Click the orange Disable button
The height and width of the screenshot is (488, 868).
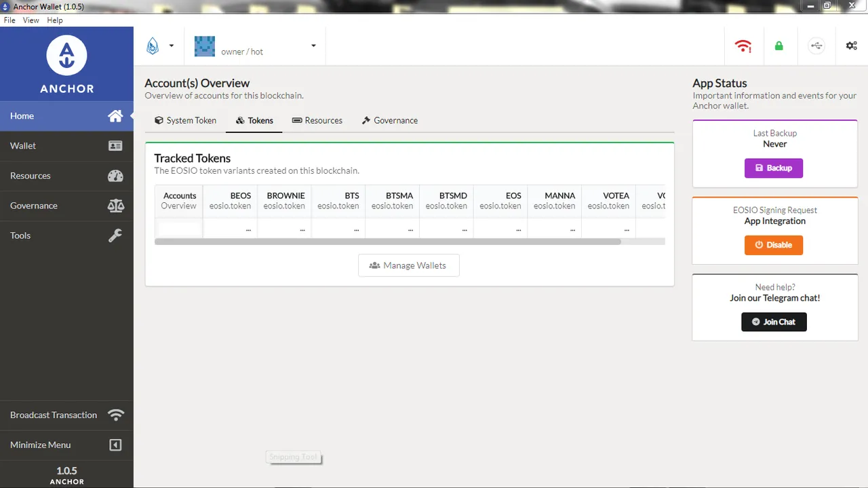774,245
